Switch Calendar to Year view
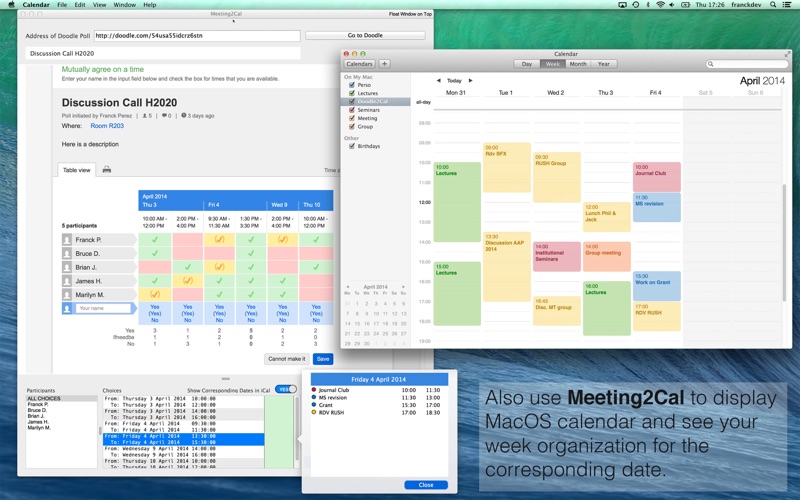Image resolution: width=800 pixels, height=500 pixels. [x=604, y=64]
